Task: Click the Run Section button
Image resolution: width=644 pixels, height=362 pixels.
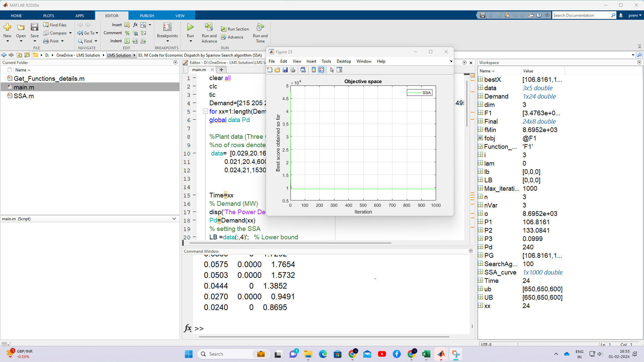Action: tap(235, 29)
